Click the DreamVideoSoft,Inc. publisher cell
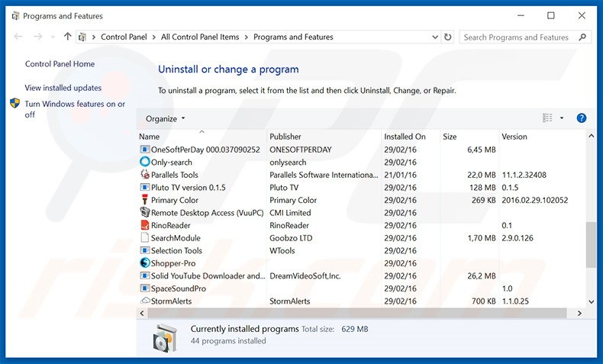Viewport: 603px width, 364px height. (x=305, y=275)
